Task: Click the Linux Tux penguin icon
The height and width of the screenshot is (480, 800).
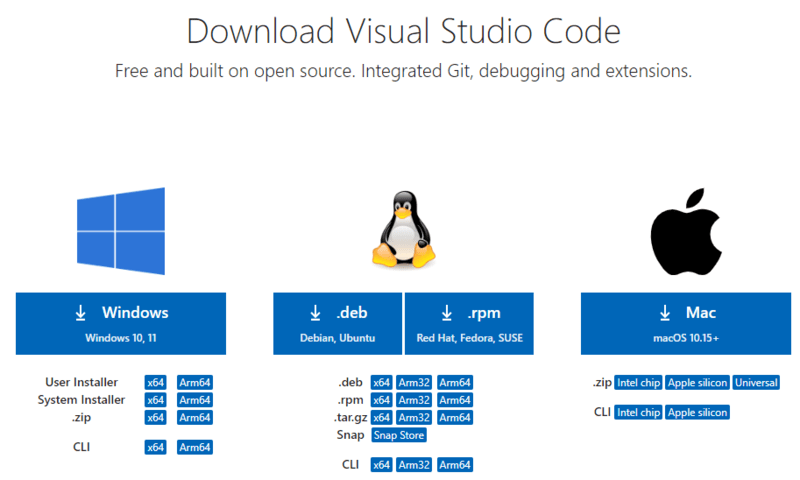Action: pyautogui.click(x=404, y=230)
